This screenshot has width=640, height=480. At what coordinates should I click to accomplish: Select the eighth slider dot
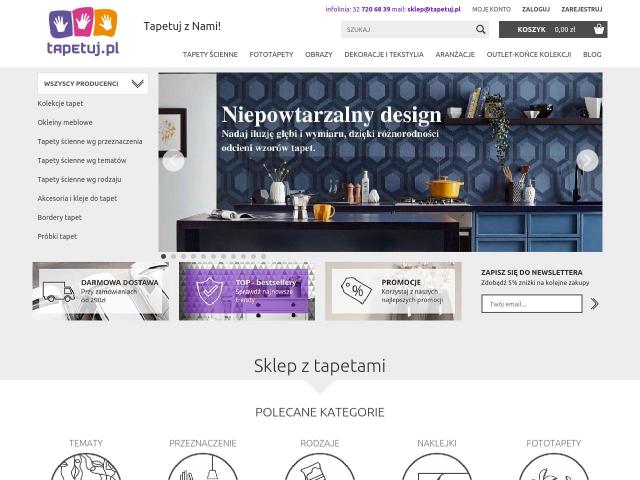[x=233, y=256]
